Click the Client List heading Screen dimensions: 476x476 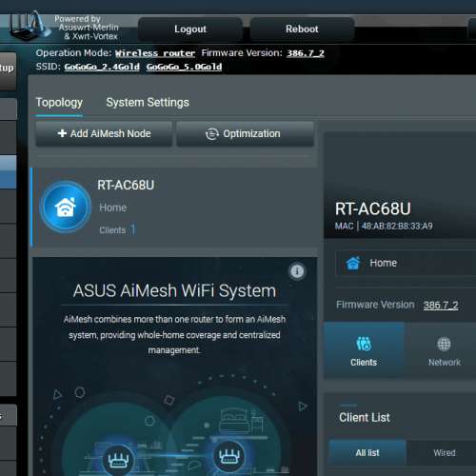coord(365,418)
